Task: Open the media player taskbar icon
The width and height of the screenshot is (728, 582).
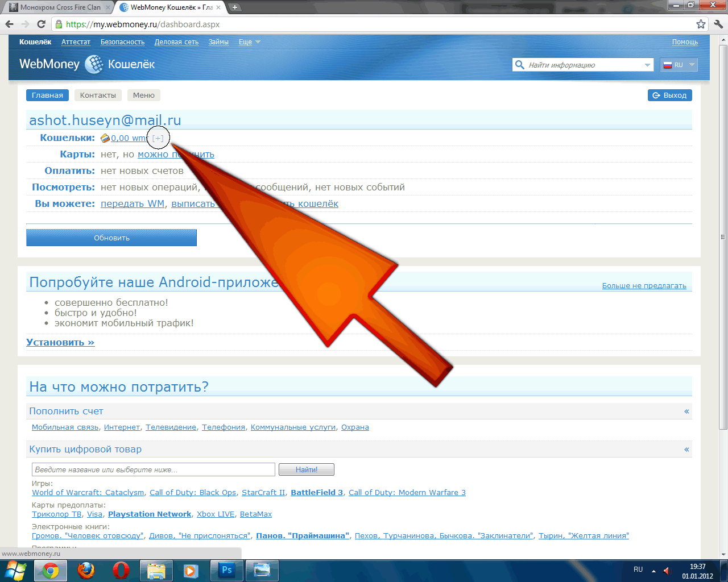Action: (x=191, y=571)
